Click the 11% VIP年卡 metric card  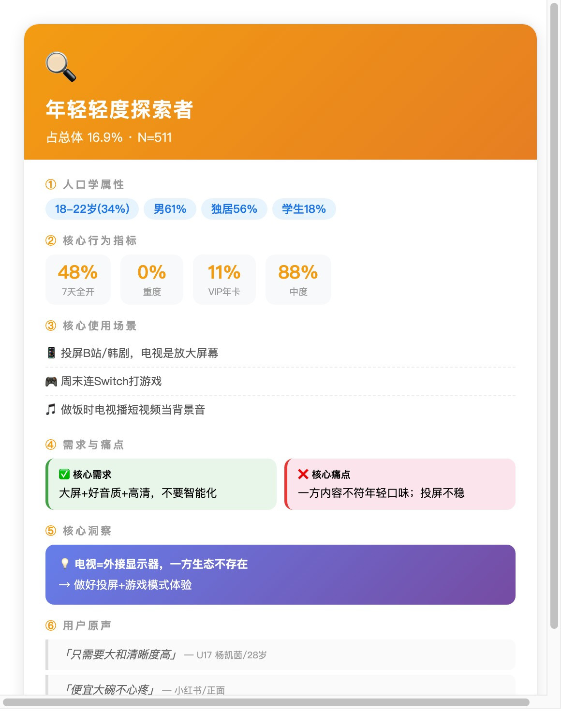[224, 280]
